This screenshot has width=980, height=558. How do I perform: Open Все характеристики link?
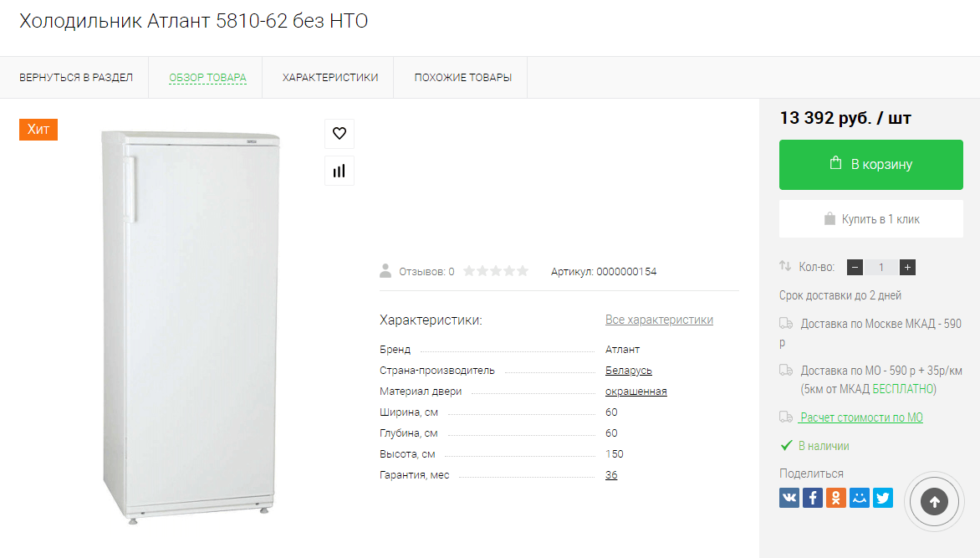(659, 320)
